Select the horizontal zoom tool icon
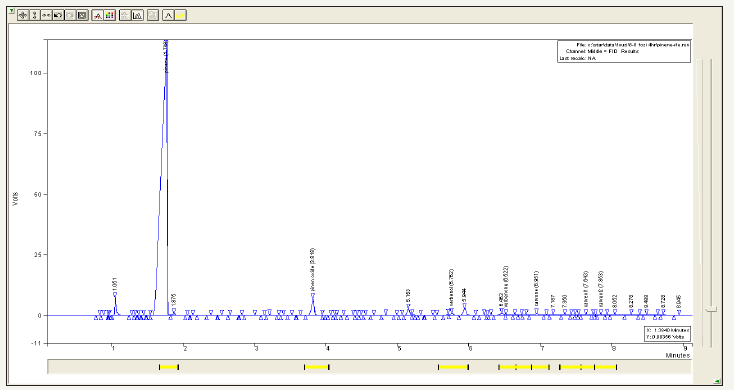The image size is (734, 390). (46, 15)
